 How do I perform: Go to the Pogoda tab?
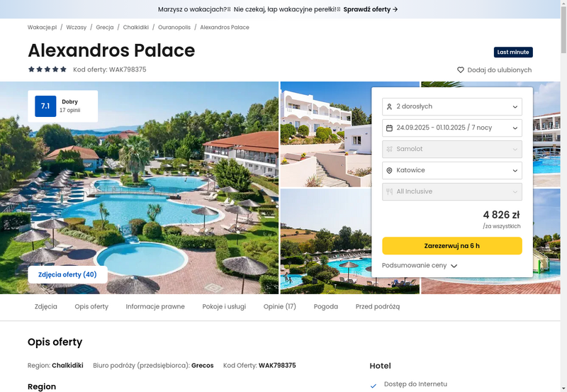(326, 306)
